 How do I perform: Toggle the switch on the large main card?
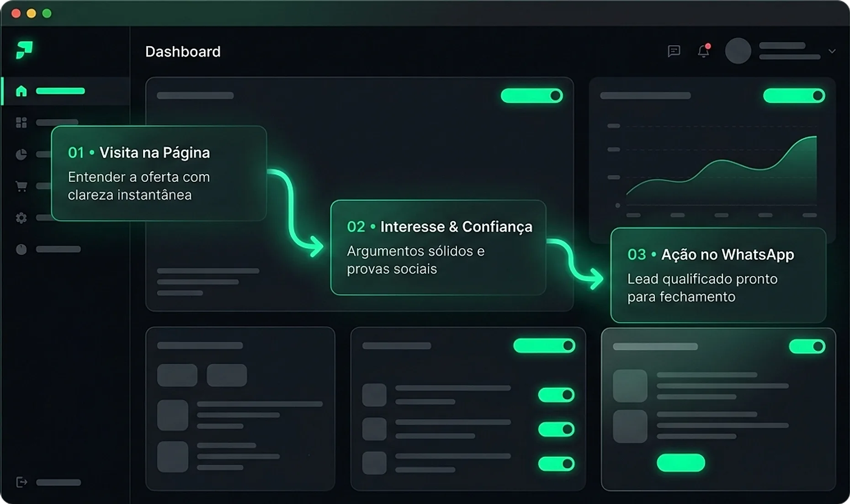[x=532, y=95]
